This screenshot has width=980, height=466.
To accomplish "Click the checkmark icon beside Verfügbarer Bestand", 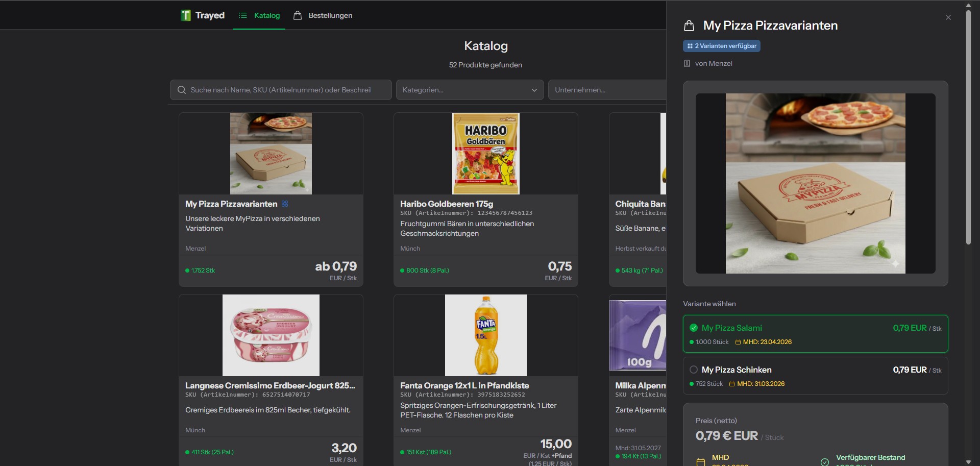I will tap(824, 461).
